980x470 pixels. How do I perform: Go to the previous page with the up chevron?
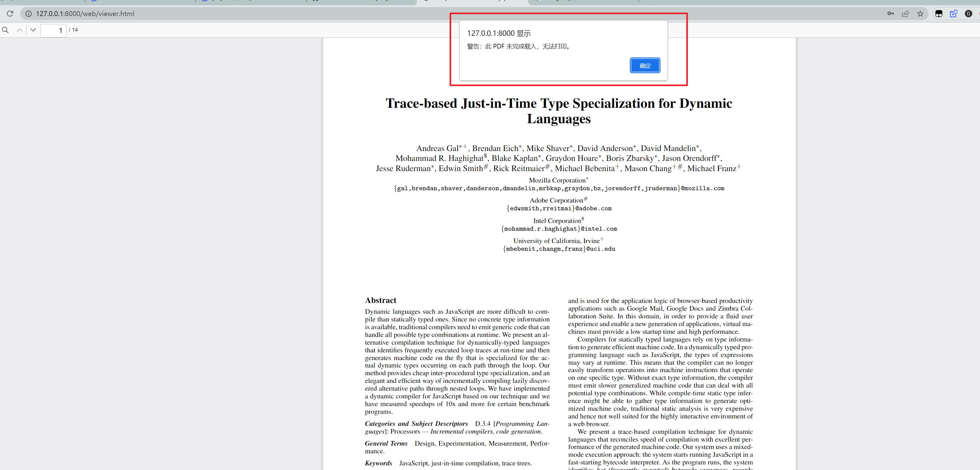[x=19, y=30]
